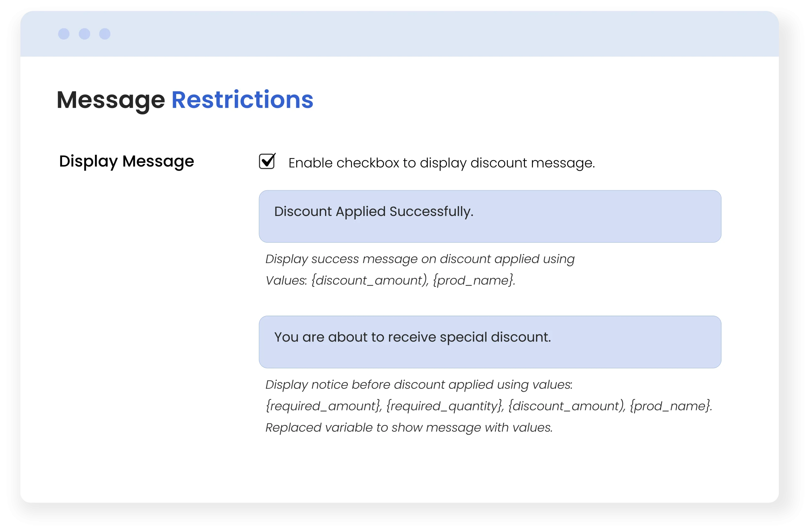
Task: Focus the "You are about to receive special discount" field
Action: (x=490, y=342)
